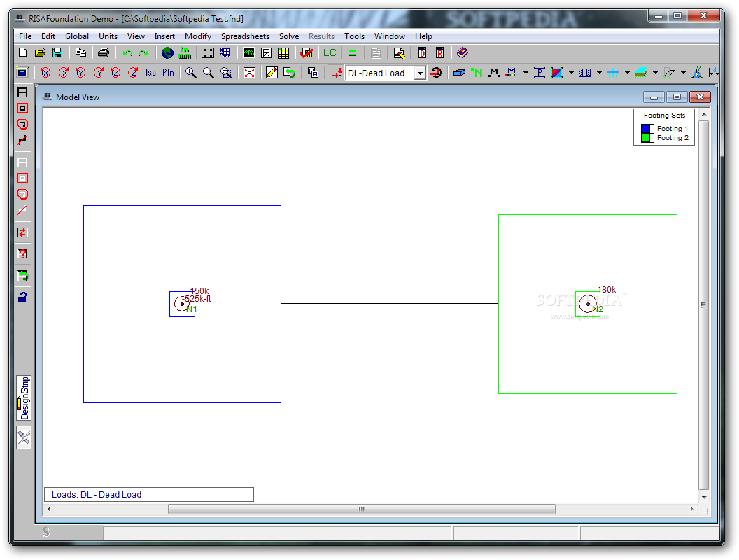739x560 pixels.
Task: Toggle soil region display icon
Action: (x=642, y=73)
